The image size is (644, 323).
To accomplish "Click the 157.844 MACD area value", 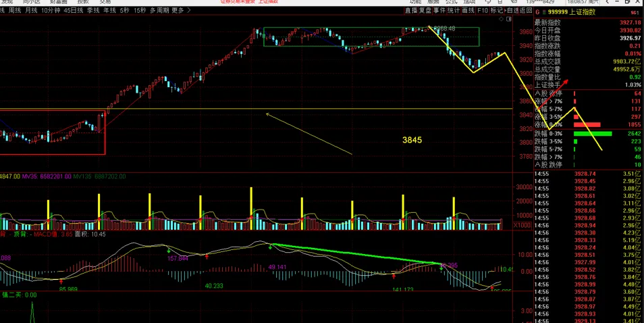I will [178, 259].
